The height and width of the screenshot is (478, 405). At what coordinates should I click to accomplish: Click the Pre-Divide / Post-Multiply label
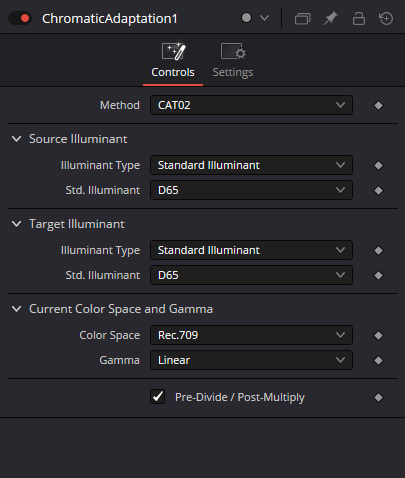click(240, 397)
